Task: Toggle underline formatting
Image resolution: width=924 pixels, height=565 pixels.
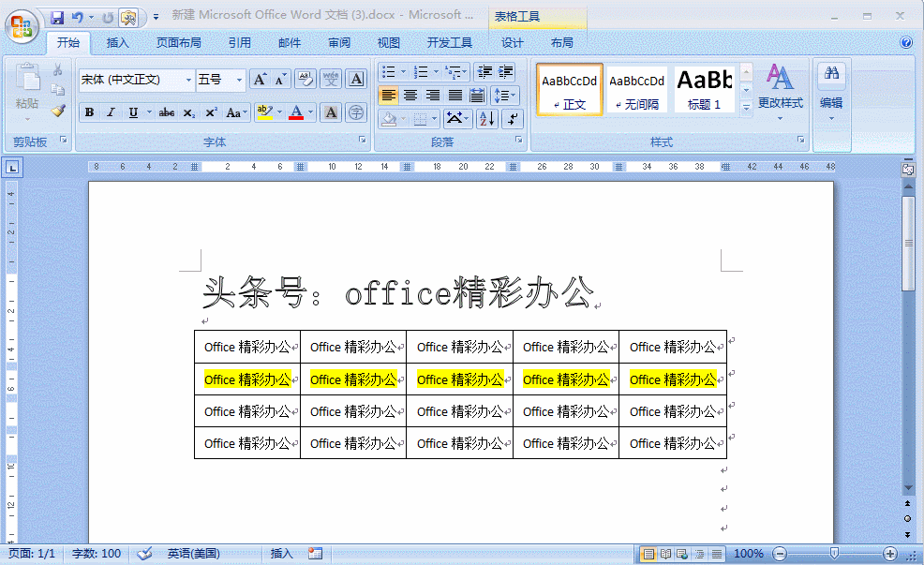Action: [133, 112]
